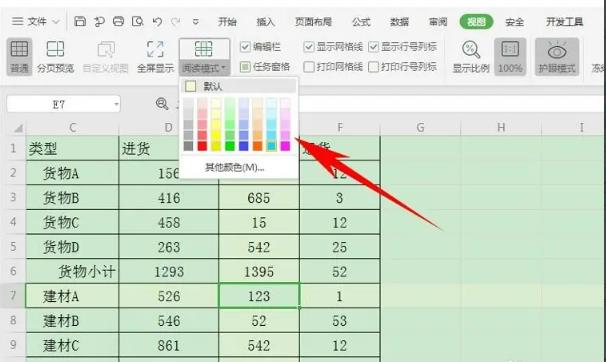Switch to 普通 normal view
606x362 pixels.
(19, 57)
